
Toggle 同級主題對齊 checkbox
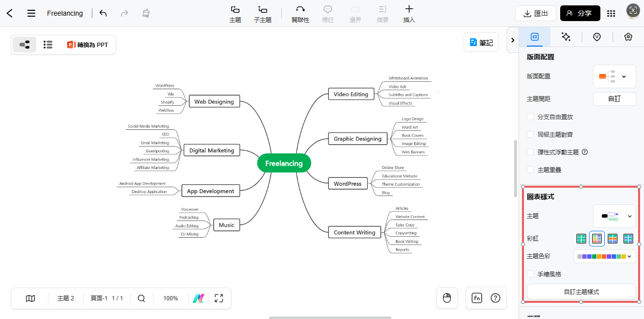pos(530,134)
